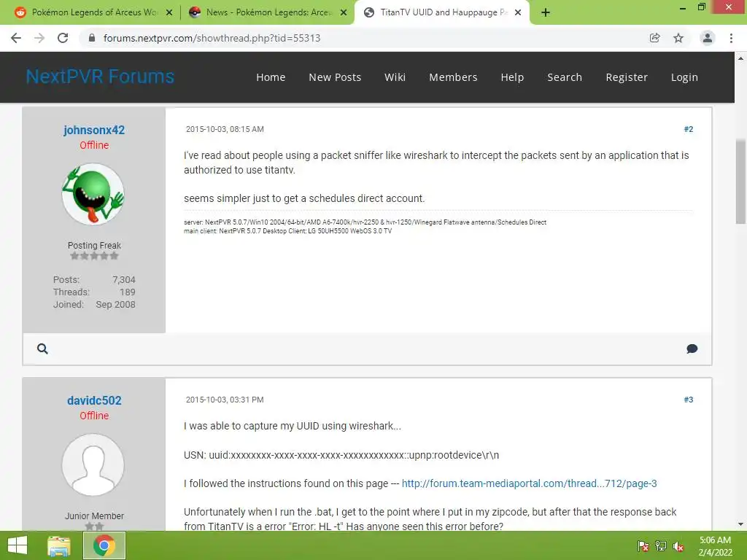Click the signature line starting 'server: NextPVR 5.0.7'
The width and height of the screenshot is (747, 560).
click(x=365, y=222)
